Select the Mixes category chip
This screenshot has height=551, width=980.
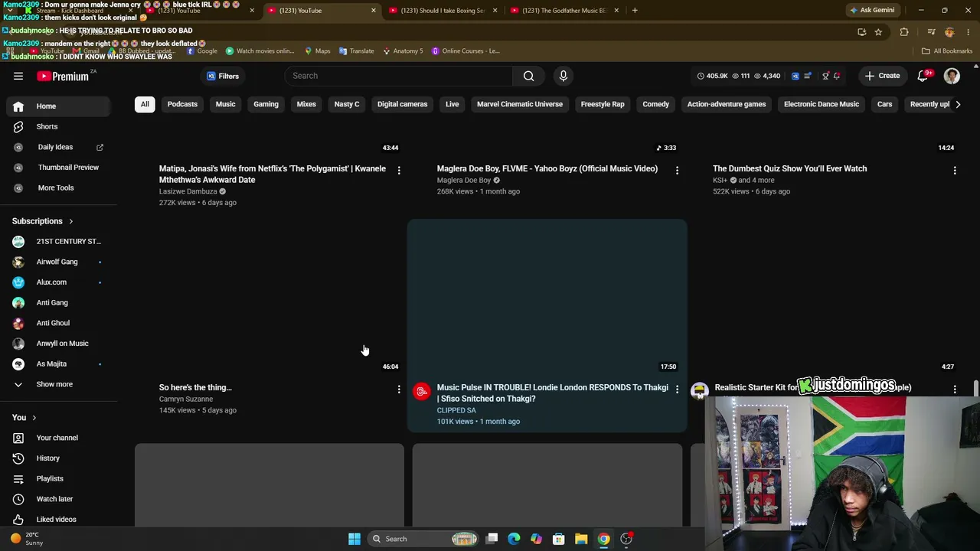pyautogui.click(x=306, y=104)
